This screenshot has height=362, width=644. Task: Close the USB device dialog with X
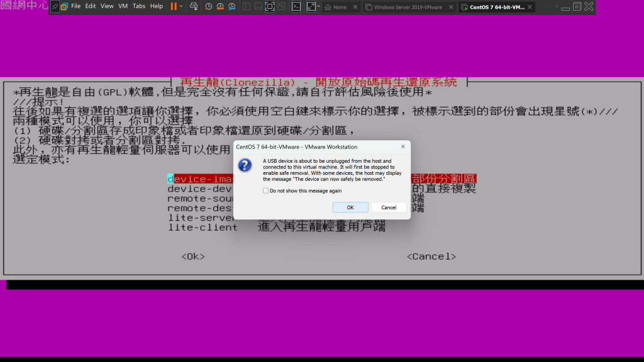tap(401, 147)
